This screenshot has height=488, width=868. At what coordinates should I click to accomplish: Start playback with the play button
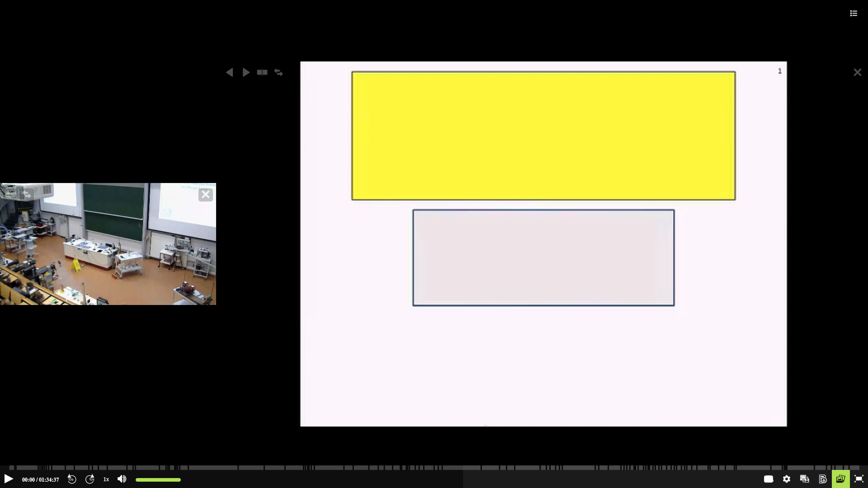pyautogui.click(x=8, y=479)
